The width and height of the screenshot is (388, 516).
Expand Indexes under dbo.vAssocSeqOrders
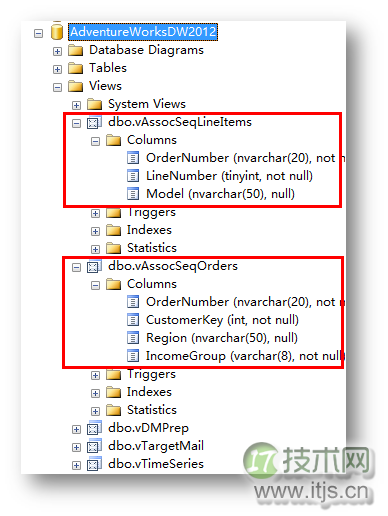95,393
